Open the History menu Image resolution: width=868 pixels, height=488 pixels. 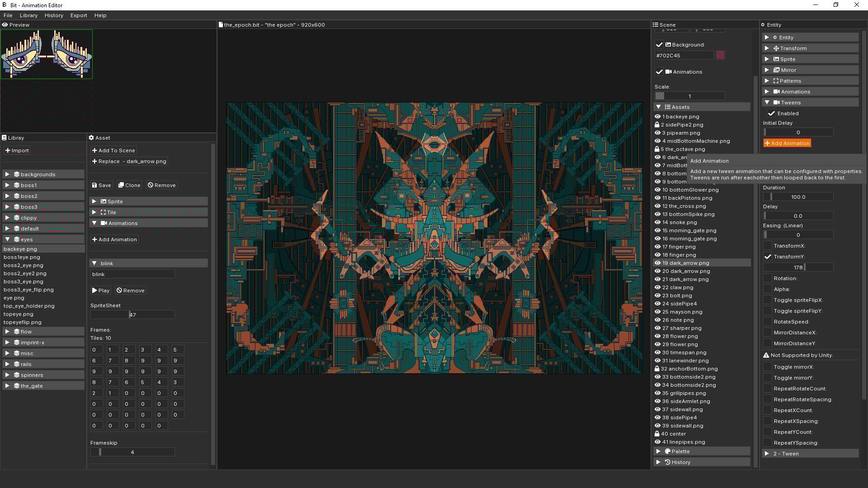[54, 15]
